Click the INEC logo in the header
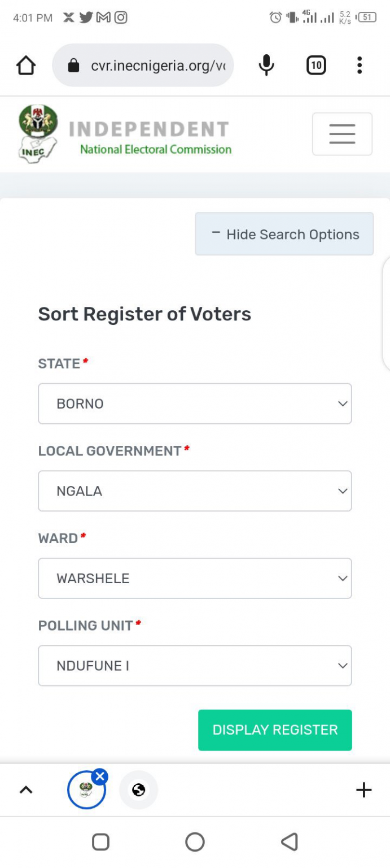Screen dimensions: 390x868 coord(38,134)
